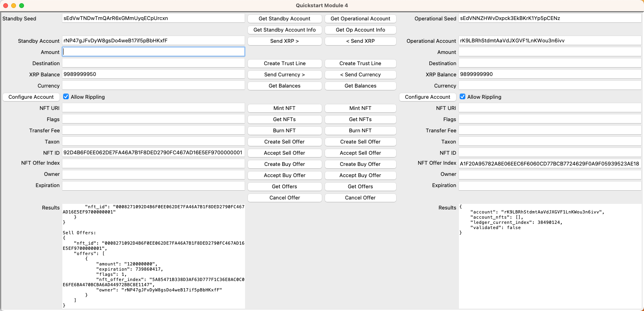
Task: Close the Quickstart Module 4 window
Action: (6, 6)
